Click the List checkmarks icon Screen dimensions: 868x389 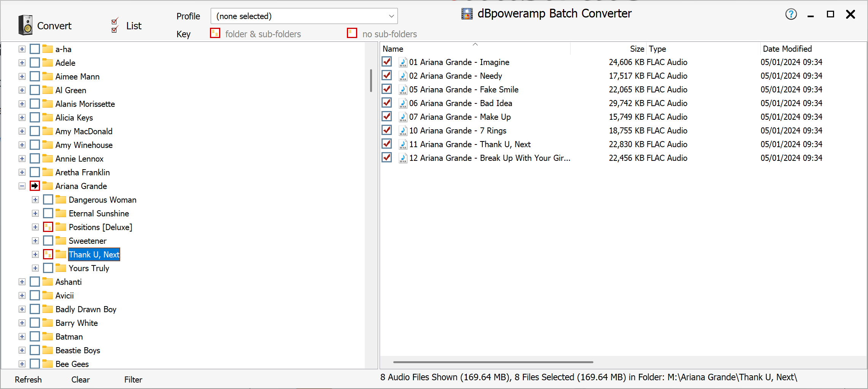coord(115,25)
